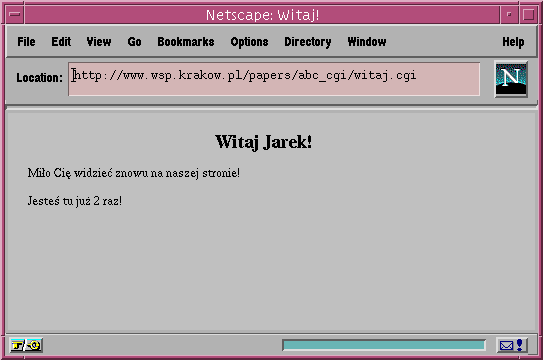Expand the Options menu
The width and height of the screenshot is (543, 360).
tap(249, 42)
